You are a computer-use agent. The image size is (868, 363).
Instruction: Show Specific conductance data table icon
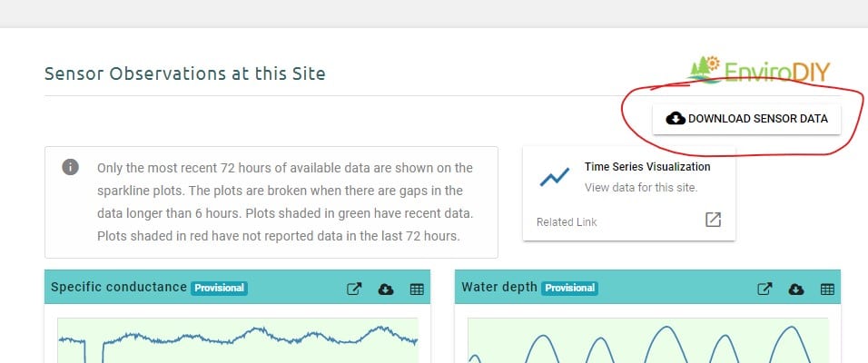click(x=417, y=289)
